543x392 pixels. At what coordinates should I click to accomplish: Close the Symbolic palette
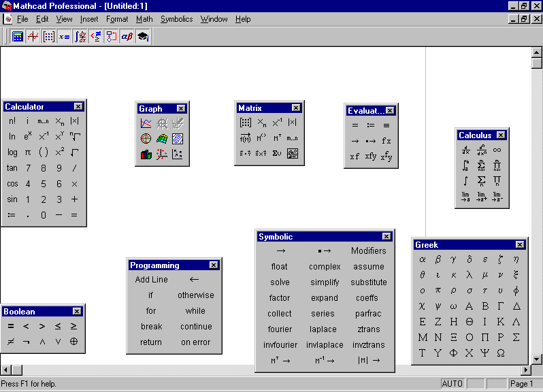[x=386, y=237]
